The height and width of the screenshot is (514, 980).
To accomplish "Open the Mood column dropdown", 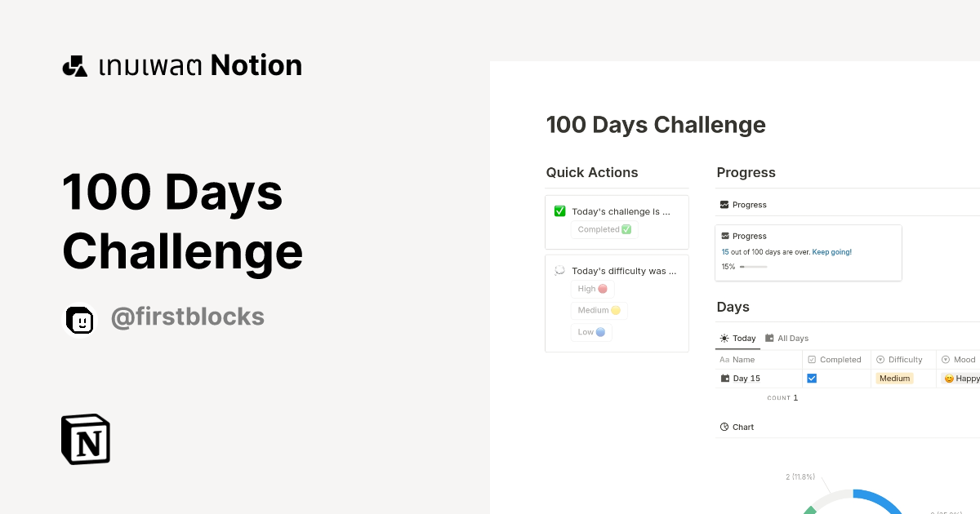I will tap(958, 359).
